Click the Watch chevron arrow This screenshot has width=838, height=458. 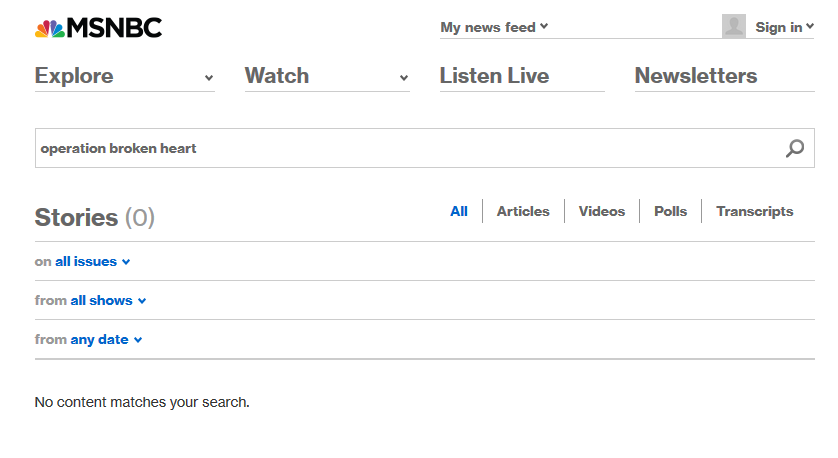[x=404, y=78]
